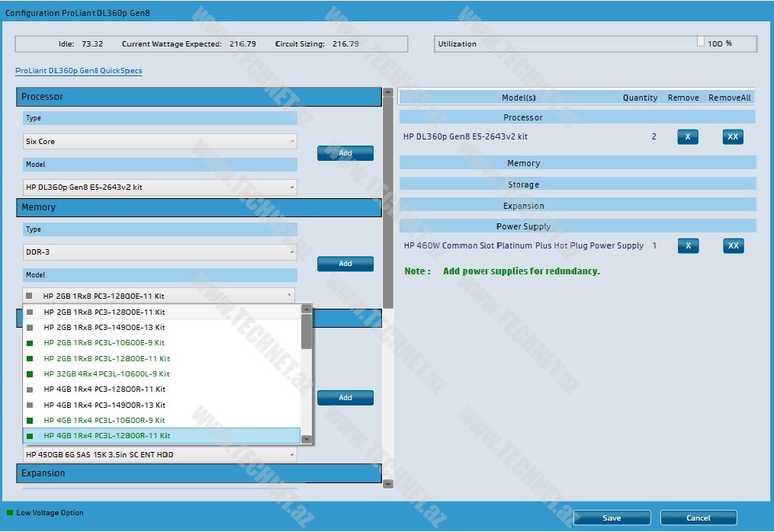Open the processor Type Six Core dropdown
This screenshot has width=774, height=532.
(159, 142)
